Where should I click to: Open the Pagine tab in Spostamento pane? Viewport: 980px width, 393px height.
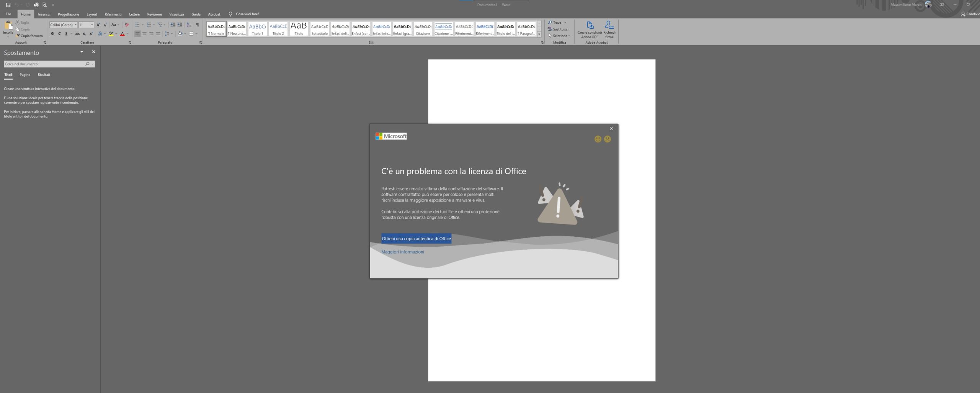pos(25,75)
